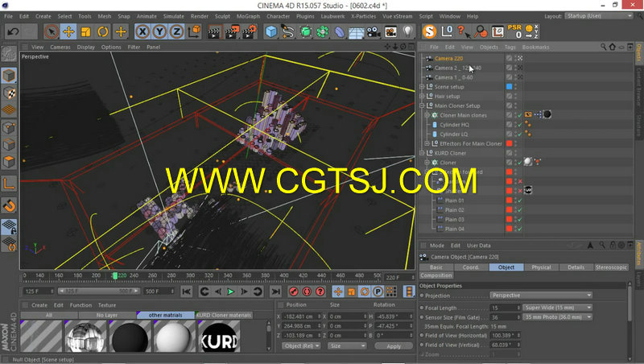Click the orange S plugin icon
This screenshot has height=364, width=644.
(x=429, y=31)
